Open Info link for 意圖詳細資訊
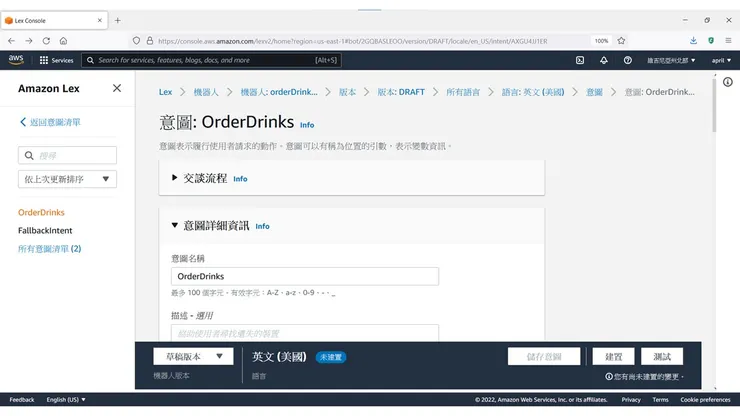 [262, 227]
